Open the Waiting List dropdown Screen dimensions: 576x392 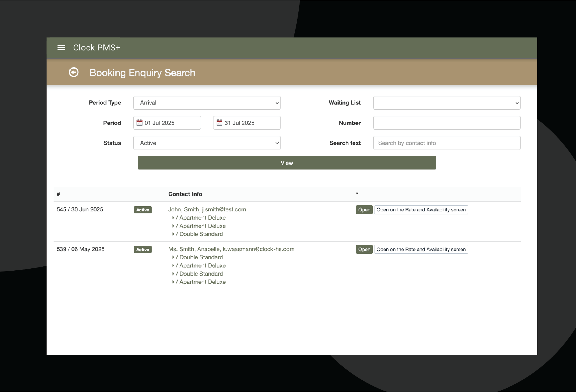(446, 103)
